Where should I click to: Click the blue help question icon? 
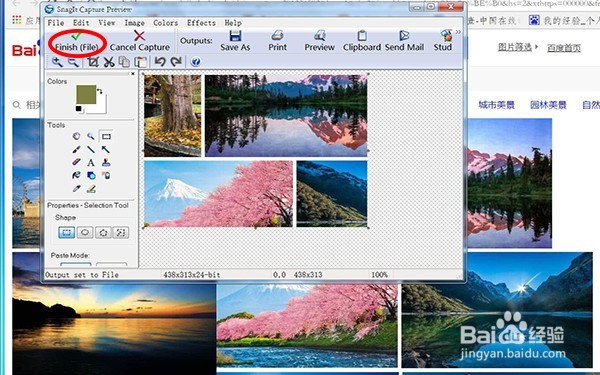coord(196,62)
